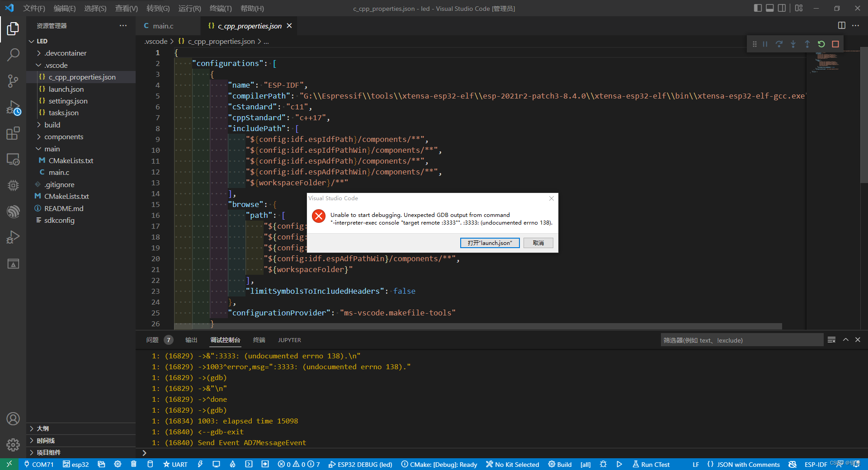Expand the 项目组件 section
The height and width of the screenshot is (470, 868).
tap(81, 452)
